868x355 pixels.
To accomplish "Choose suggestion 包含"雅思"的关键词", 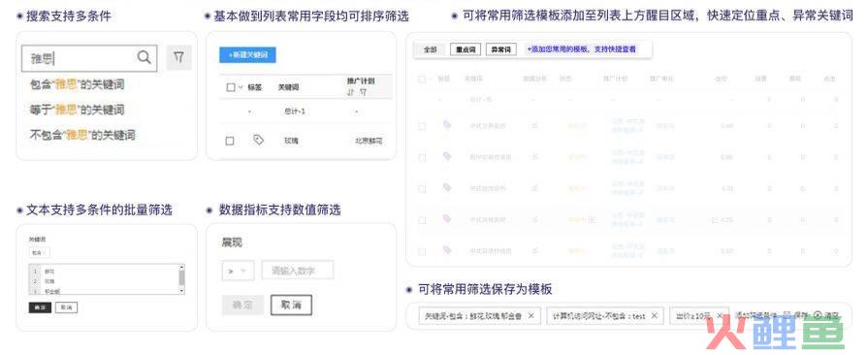I will (x=77, y=84).
